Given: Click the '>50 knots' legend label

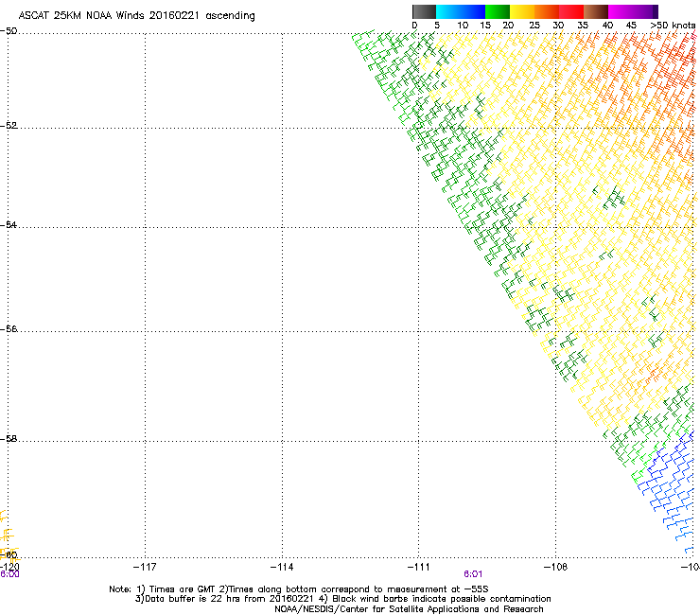Looking at the screenshot, I should pos(673,26).
